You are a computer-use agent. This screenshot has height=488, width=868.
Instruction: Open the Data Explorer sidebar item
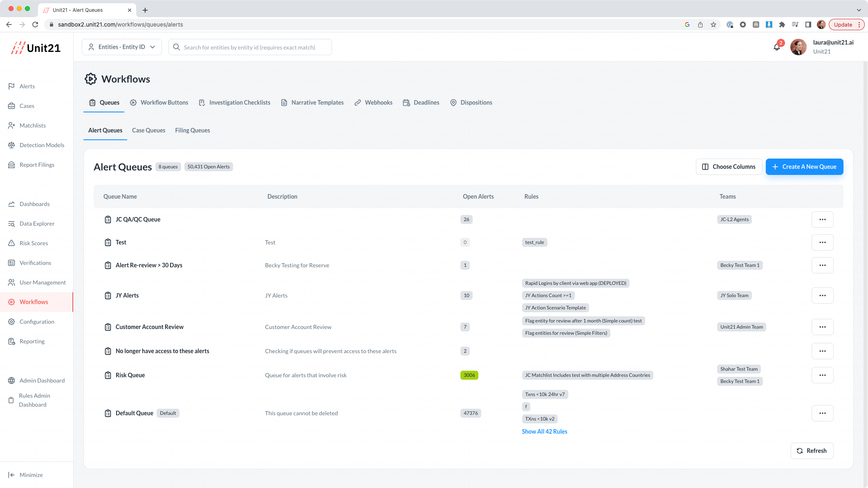tap(37, 224)
